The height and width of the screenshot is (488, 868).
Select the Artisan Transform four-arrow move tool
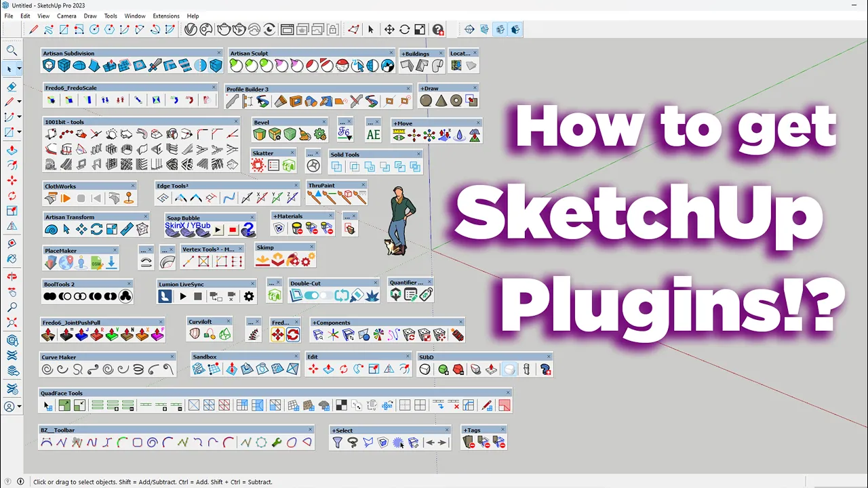click(81, 229)
